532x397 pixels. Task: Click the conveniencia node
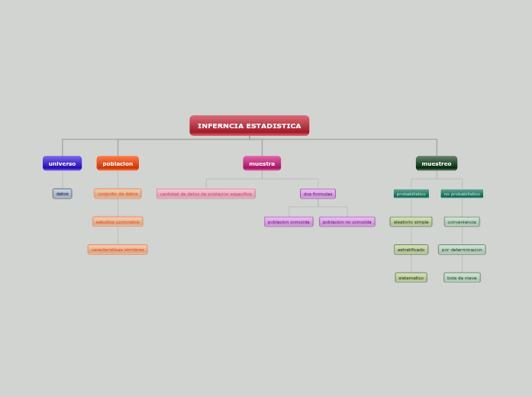(x=462, y=222)
